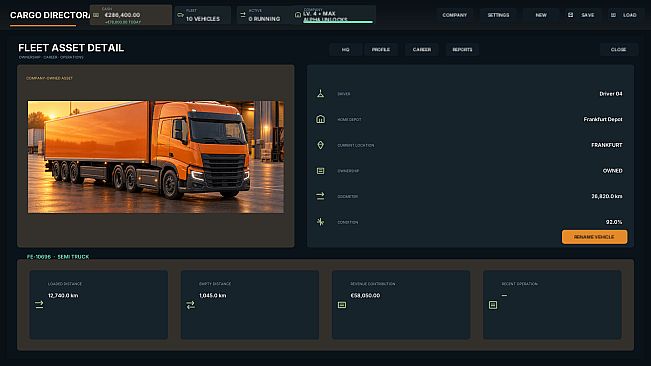Click the Recent Operation label
This screenshot has height=366, width=651.
[519, 284]
